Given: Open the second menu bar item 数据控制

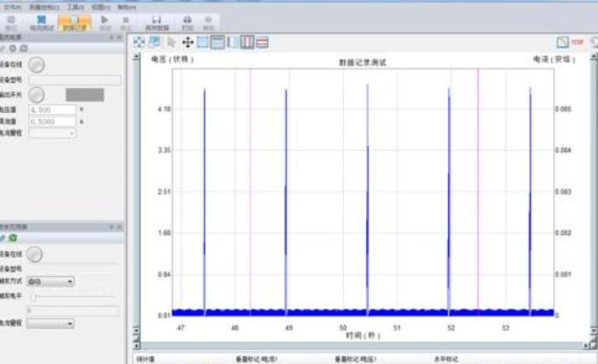Looking at the screenshot, I should click(x=44, y=7).
